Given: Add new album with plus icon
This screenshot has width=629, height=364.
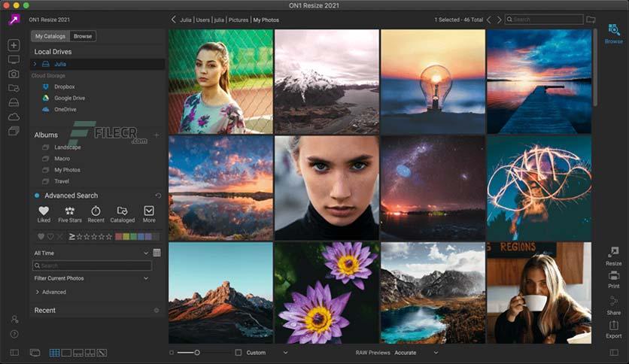Looking at the screenshot, I should tap(156, 135).
